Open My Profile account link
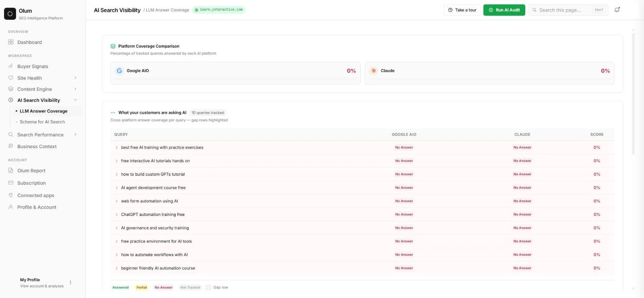 [x=41, y=283]
